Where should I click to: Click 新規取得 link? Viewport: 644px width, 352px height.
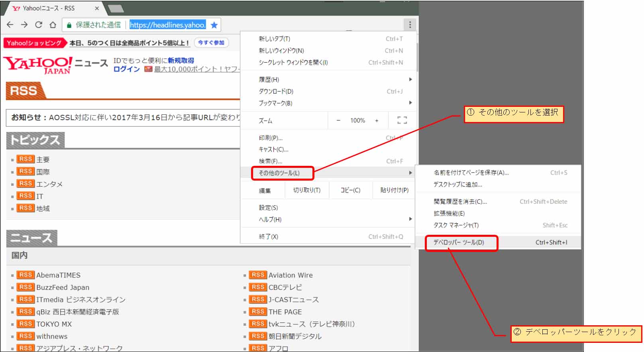[181, 61]
